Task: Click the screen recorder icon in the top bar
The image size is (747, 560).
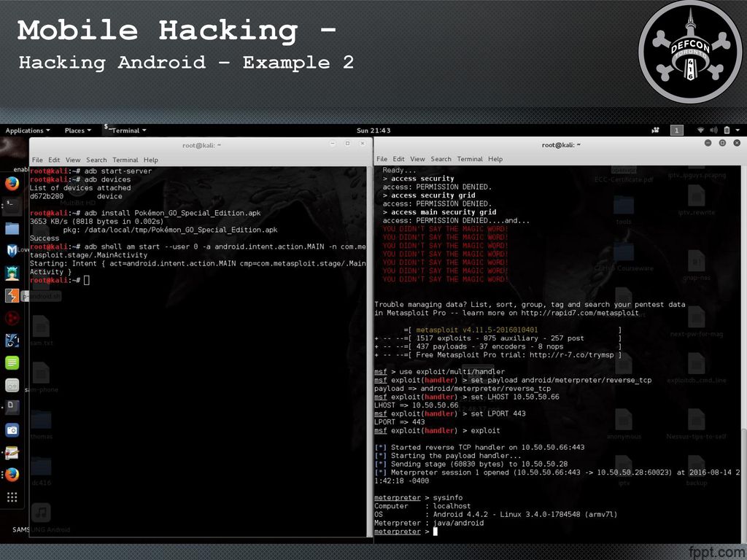Action: [x=656, y=130]
